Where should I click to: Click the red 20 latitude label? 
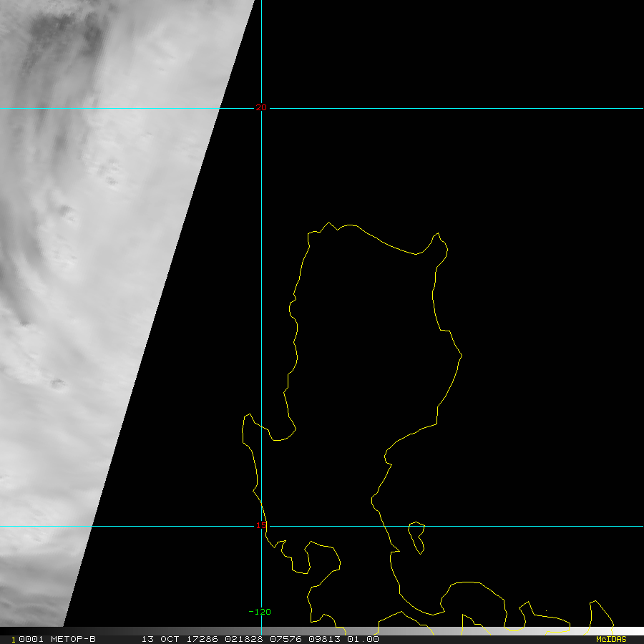(261, 107)
